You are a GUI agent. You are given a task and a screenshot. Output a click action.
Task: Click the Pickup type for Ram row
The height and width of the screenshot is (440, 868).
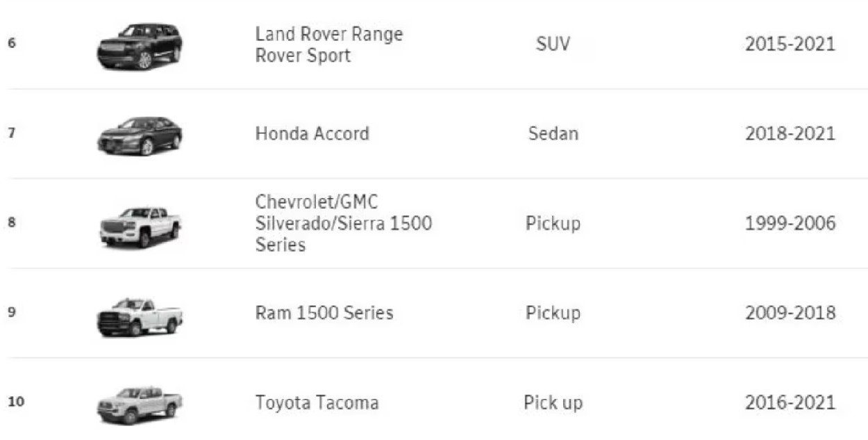(x=553, y=313)
